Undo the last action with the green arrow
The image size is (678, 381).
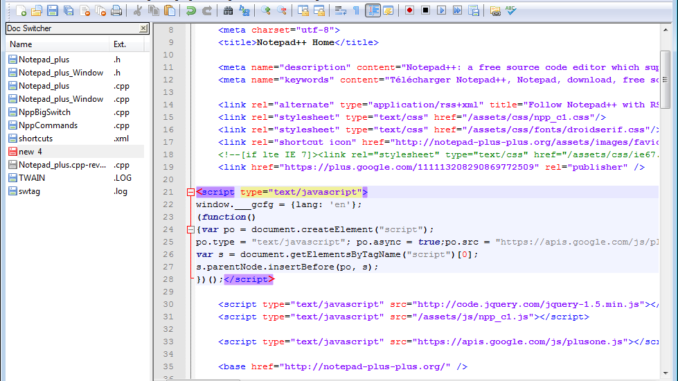click(x=191, y=11)
